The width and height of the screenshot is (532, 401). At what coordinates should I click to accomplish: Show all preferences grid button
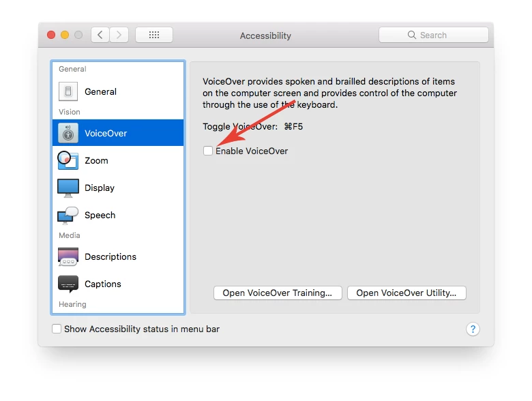pyautogui.click(x=154, y=35)
